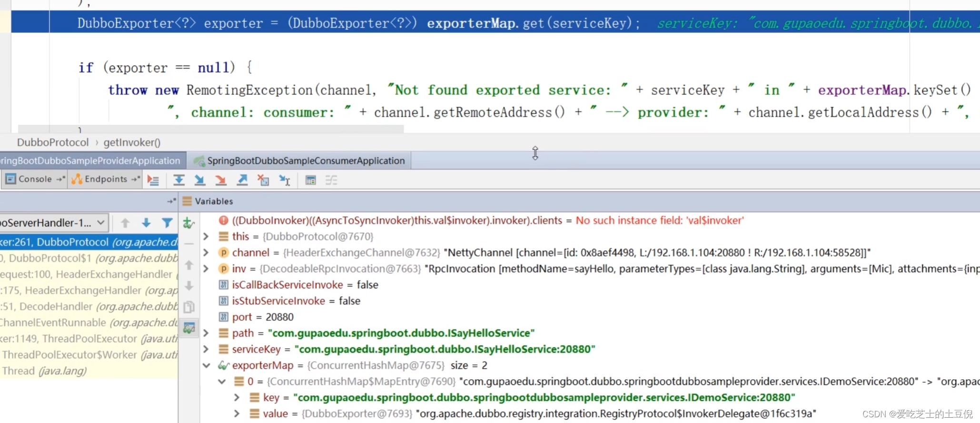The height and width of the screenshot is (423, 980).
Task: Click Run to Cursor icon
Action: tap(285, 180)
